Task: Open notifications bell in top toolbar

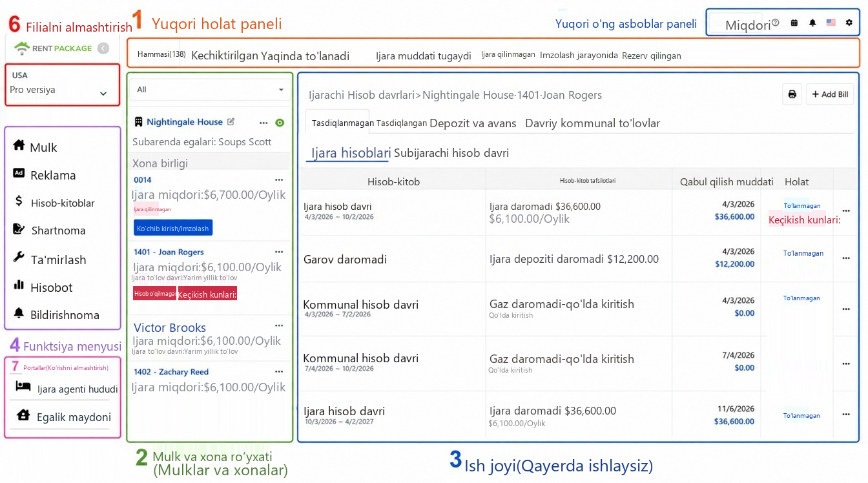Action: point(812,23)
